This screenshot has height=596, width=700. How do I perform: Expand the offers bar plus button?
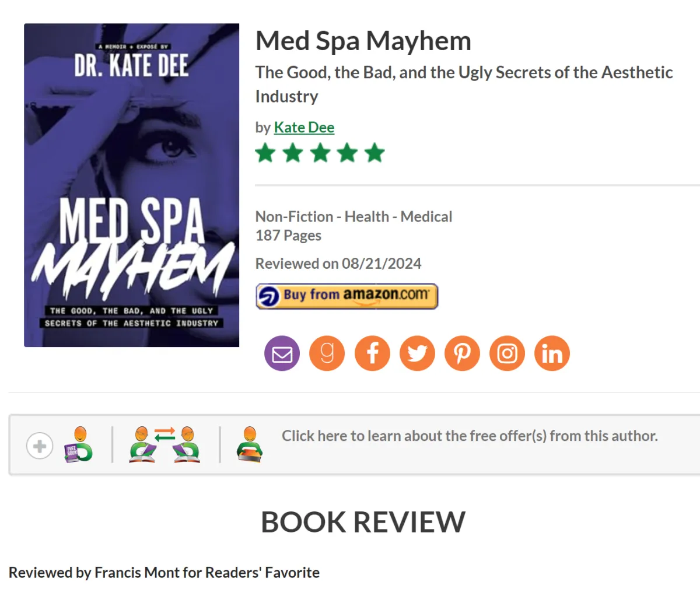[40, 446]
